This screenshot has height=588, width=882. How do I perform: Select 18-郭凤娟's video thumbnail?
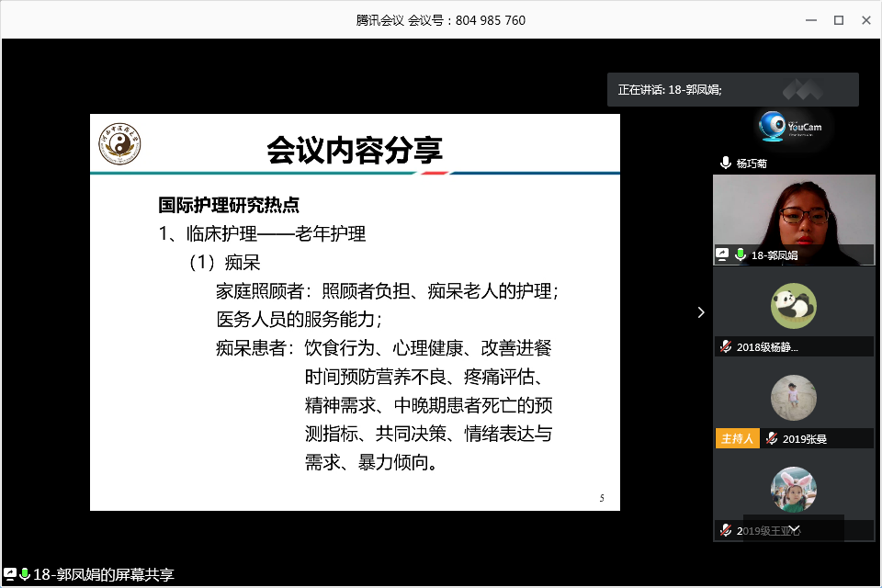[794, 211]
